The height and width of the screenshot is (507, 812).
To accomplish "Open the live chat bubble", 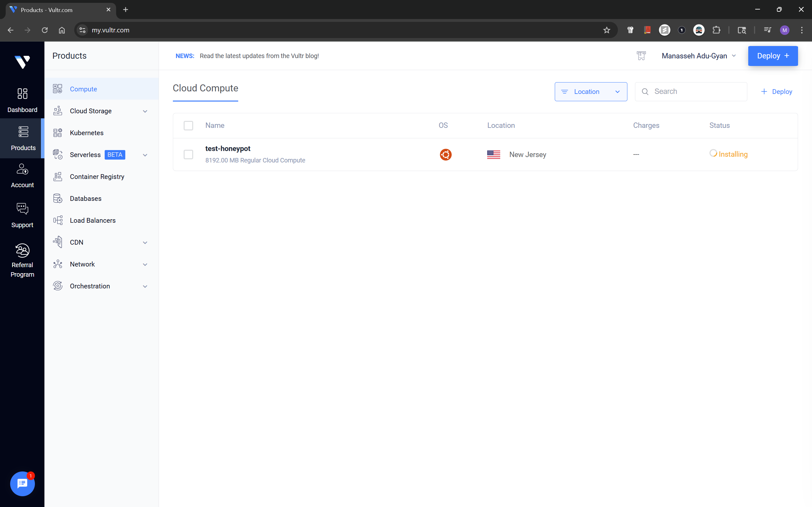I will 22,483.
